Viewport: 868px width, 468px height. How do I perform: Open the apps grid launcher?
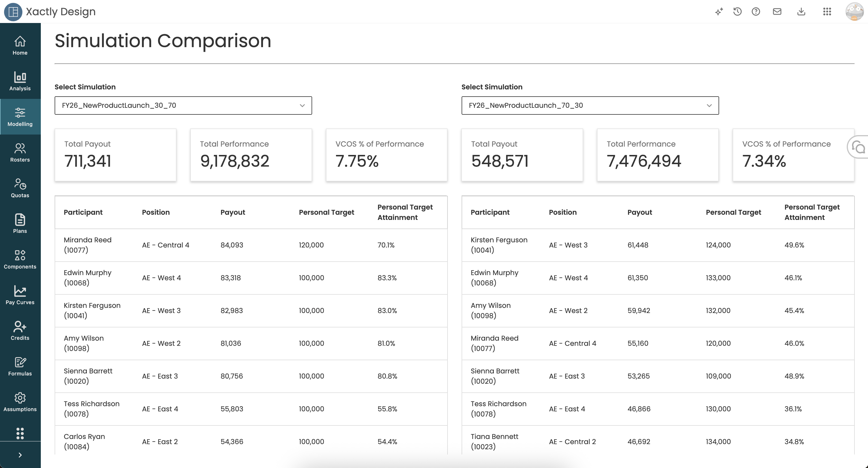click(x=827, y=12)
